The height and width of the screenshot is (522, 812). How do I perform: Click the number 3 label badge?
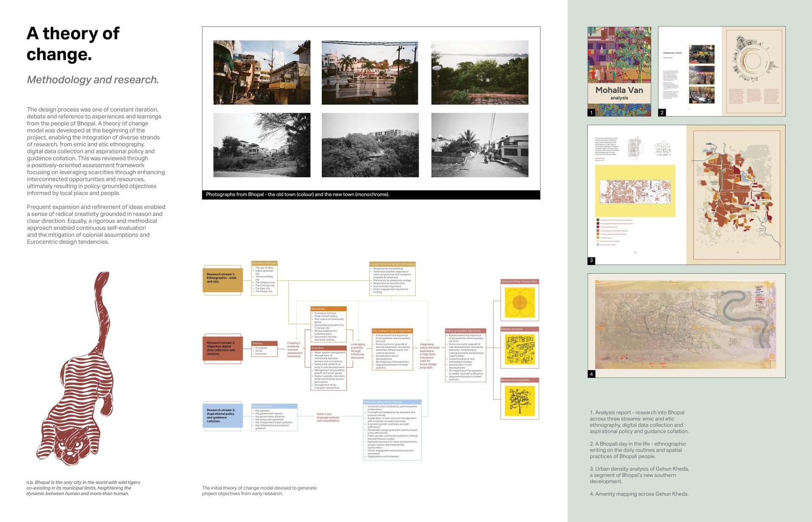(x=591, y=260)
